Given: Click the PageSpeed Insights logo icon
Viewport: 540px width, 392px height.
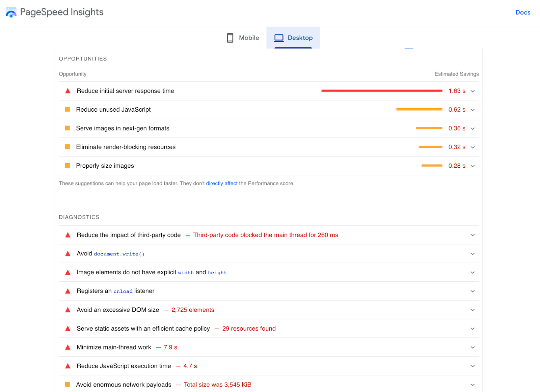Looking at the screenshot, I should pyautogui.click(x=11, y=12).
